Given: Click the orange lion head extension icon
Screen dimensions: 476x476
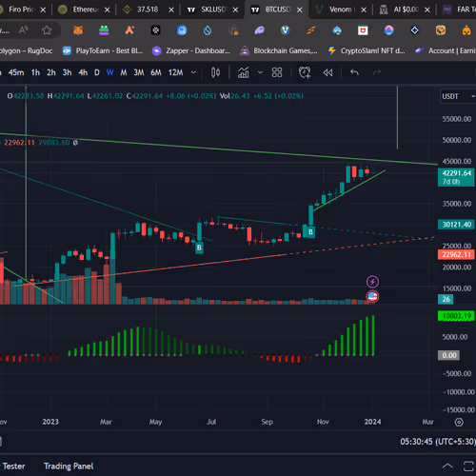Looking at the screenshot, I should (x=441, y=30).
